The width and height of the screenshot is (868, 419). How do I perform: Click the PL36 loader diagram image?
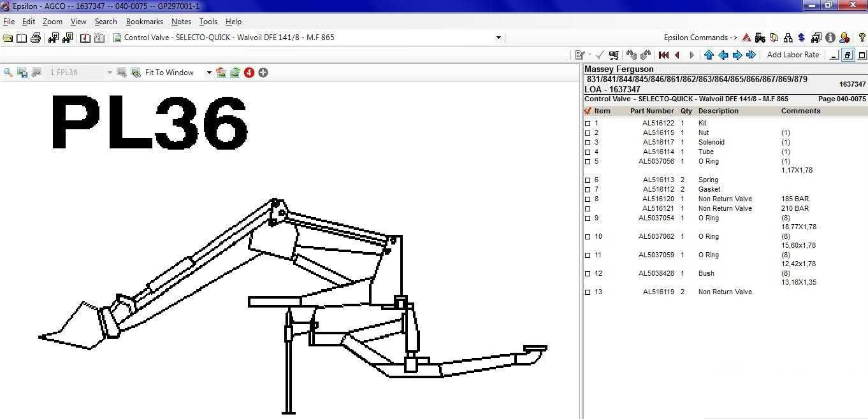290,252
